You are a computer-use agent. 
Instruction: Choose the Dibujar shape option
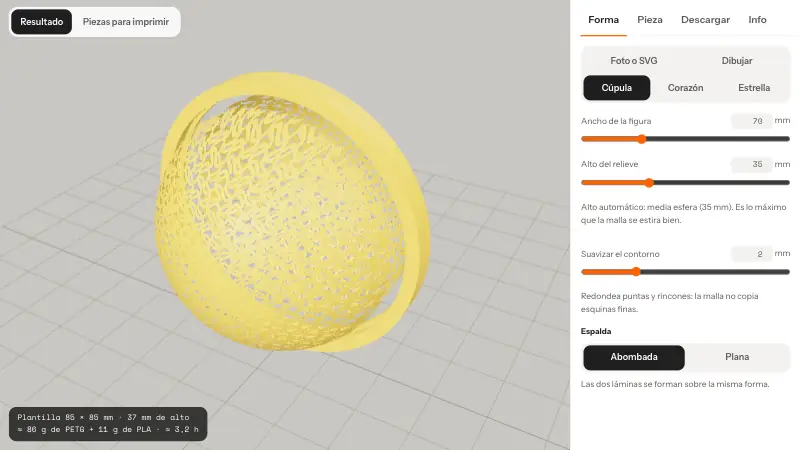(x=737, y=61)
